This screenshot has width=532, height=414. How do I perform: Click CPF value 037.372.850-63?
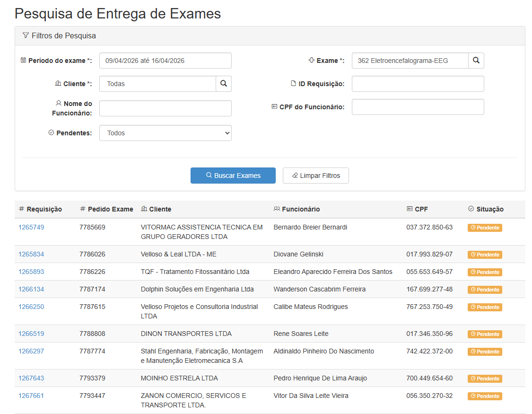point(429,227)
